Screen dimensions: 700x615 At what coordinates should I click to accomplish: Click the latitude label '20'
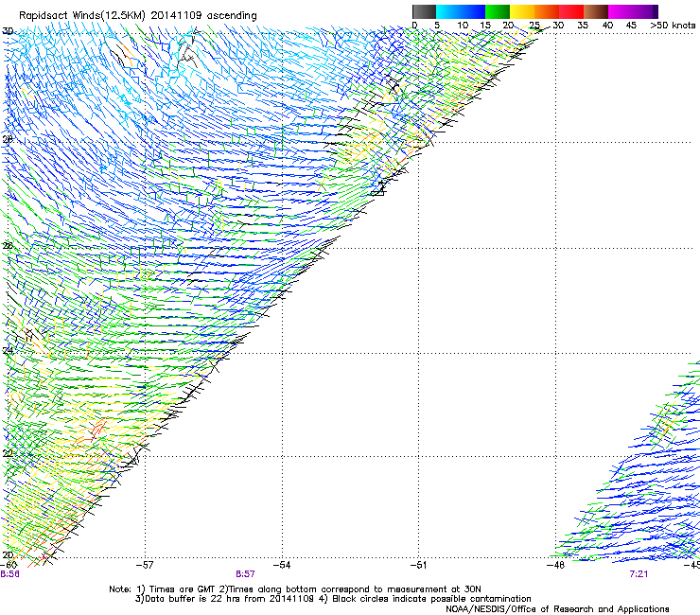point(8,554)
